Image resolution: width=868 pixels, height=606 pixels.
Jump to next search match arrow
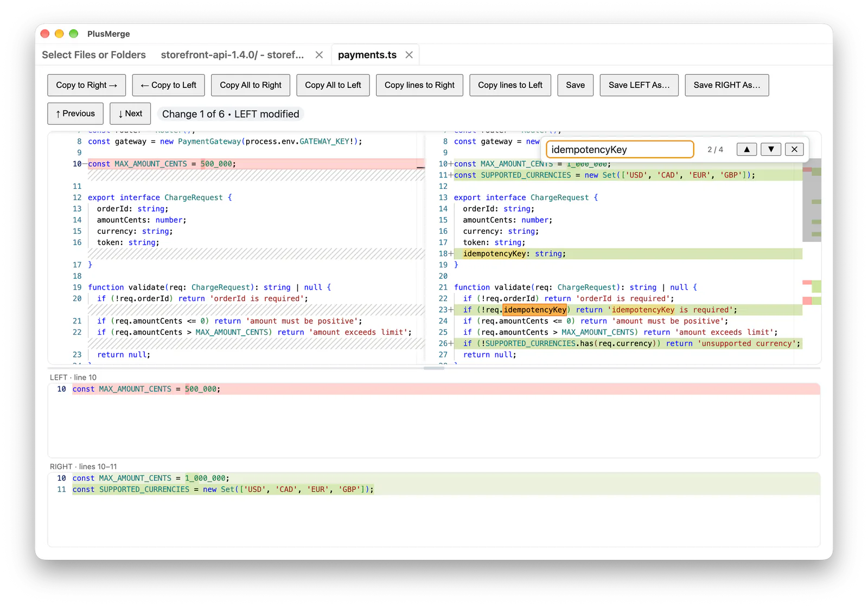[770, 149]
